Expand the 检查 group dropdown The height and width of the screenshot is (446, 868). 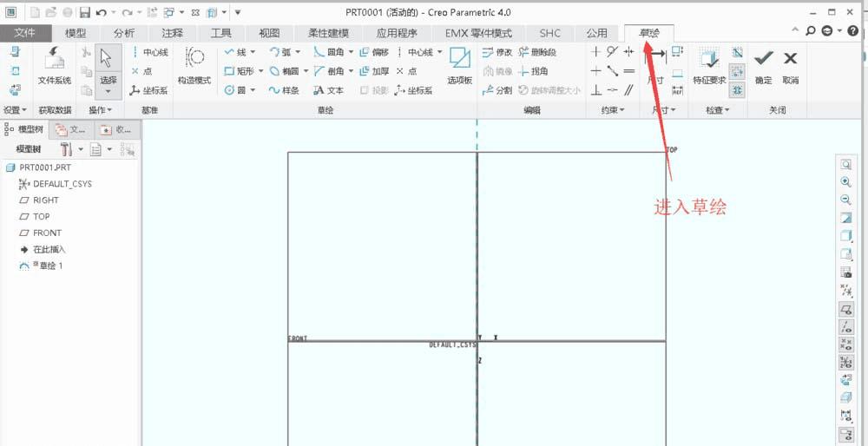[x=718, y=111]
